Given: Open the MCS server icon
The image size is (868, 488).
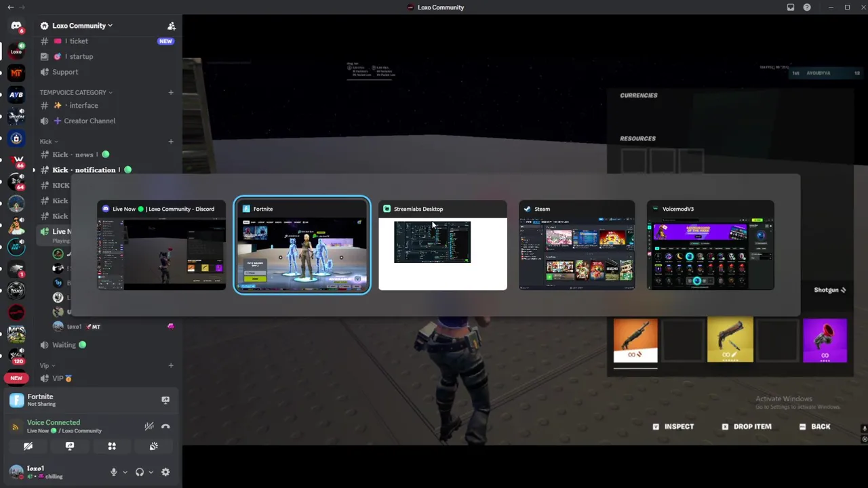Looking at the screenshot, I should click(16, 334).
